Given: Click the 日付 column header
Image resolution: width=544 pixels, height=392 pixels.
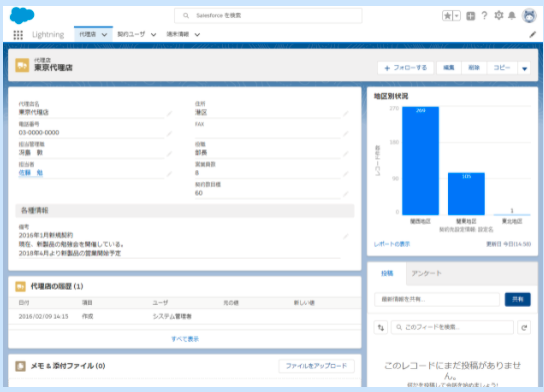Looking at the screenshot, I should pos(24,303).
